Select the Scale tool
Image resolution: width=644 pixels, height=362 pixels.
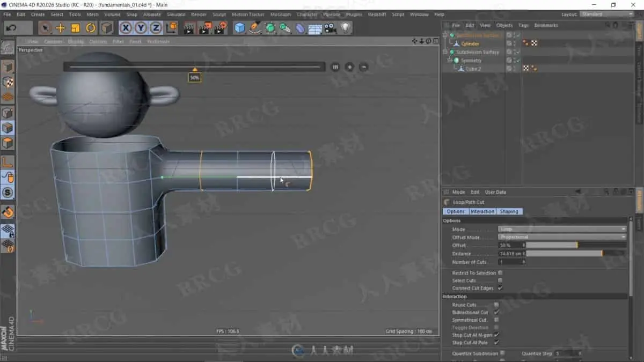tap(76, 28)
